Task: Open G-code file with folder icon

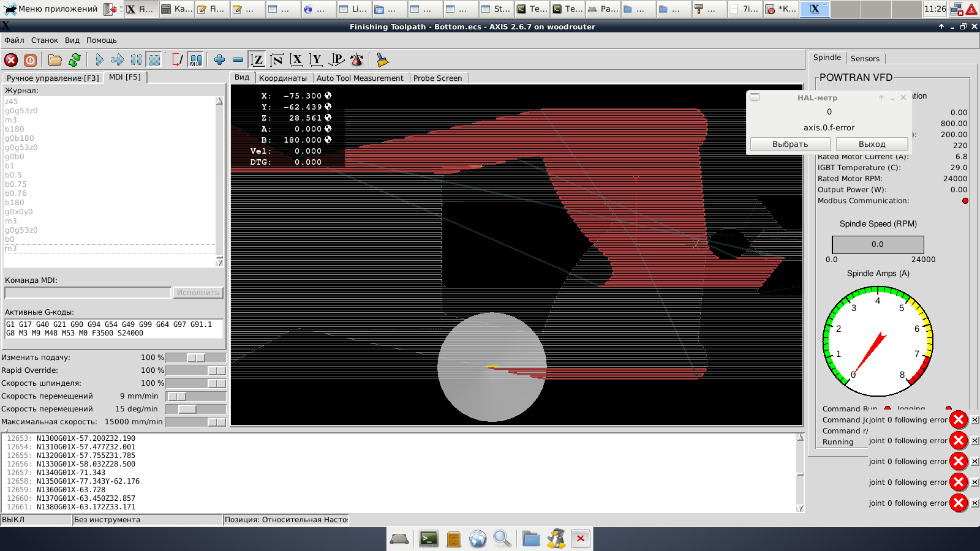Action: click(55, 60)
